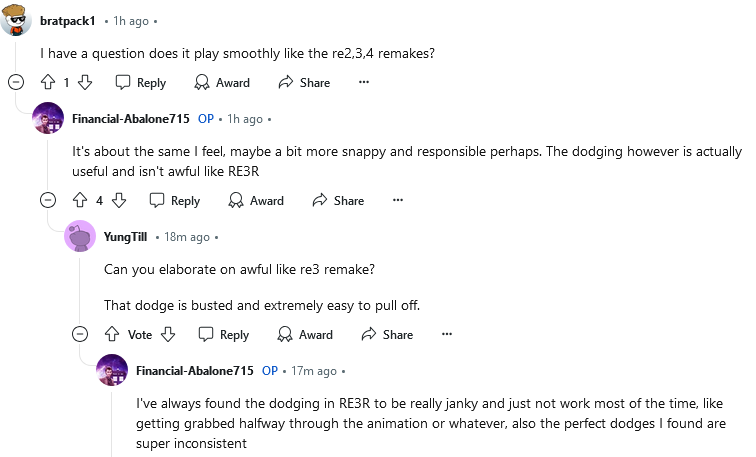Downvote the comment with 4 votes
Screen dimensions: 756x457
tap(119, 200)
